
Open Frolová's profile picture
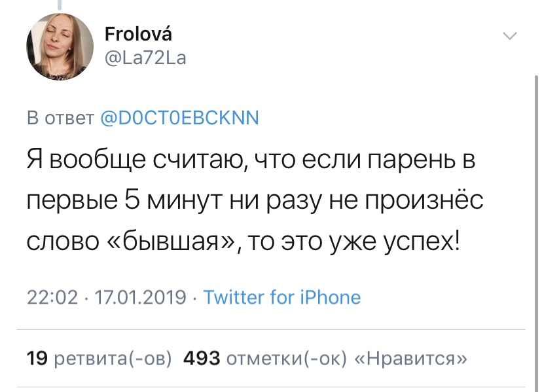click(60, 46)
